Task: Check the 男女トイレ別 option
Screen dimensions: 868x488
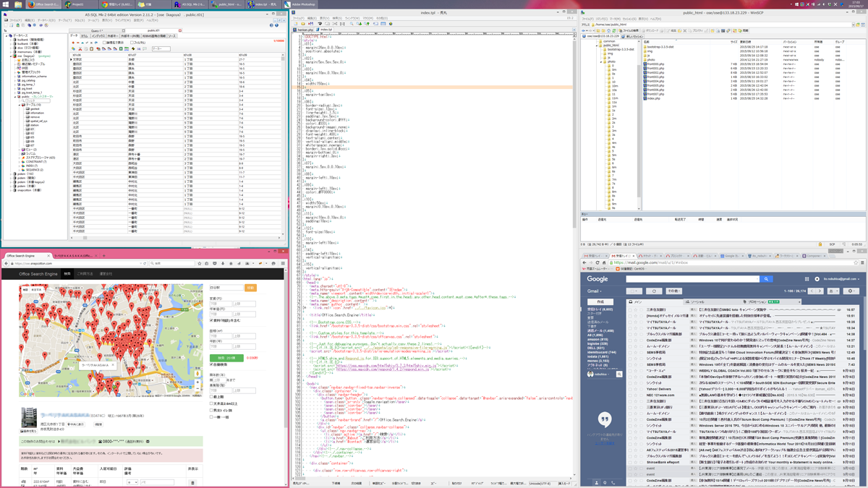Action: [x=212, y=411]
